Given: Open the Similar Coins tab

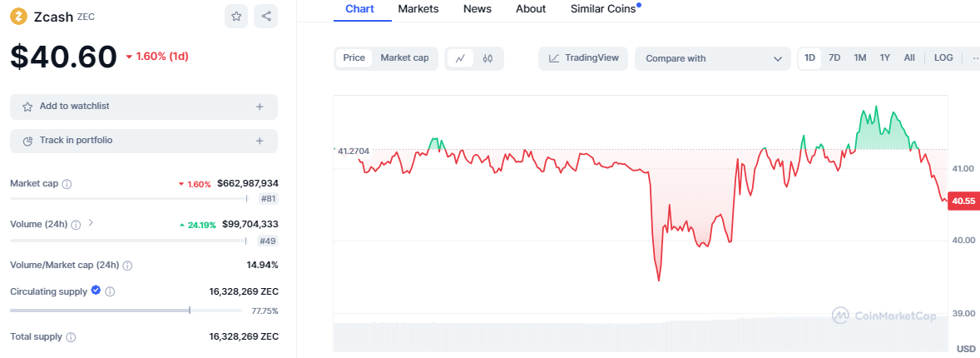Looking at the screenshot, I should [x=604, y=9].
